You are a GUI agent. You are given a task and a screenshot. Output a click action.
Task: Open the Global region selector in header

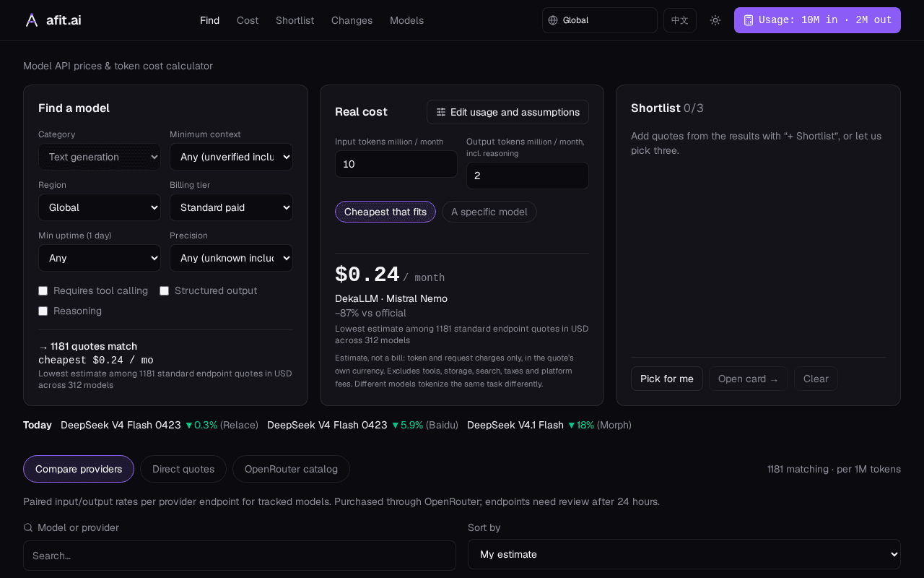click(x=600, y=20)
